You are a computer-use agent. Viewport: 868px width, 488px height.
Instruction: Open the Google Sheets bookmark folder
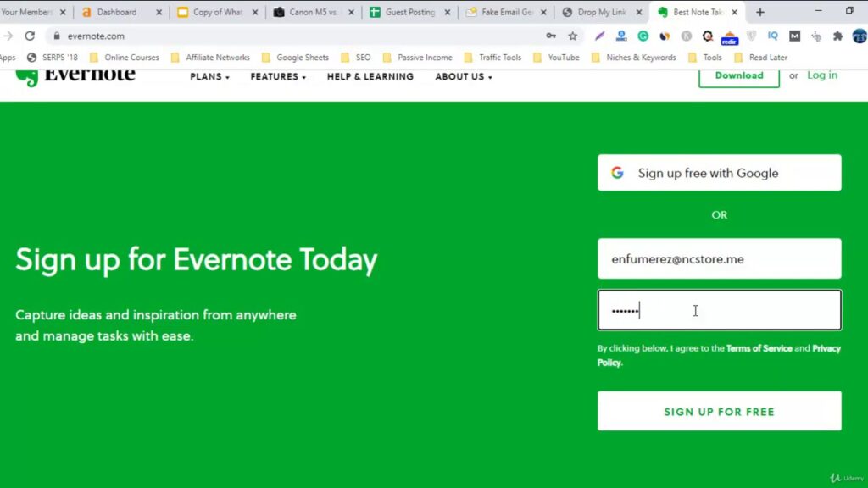[x=295, y=57]
